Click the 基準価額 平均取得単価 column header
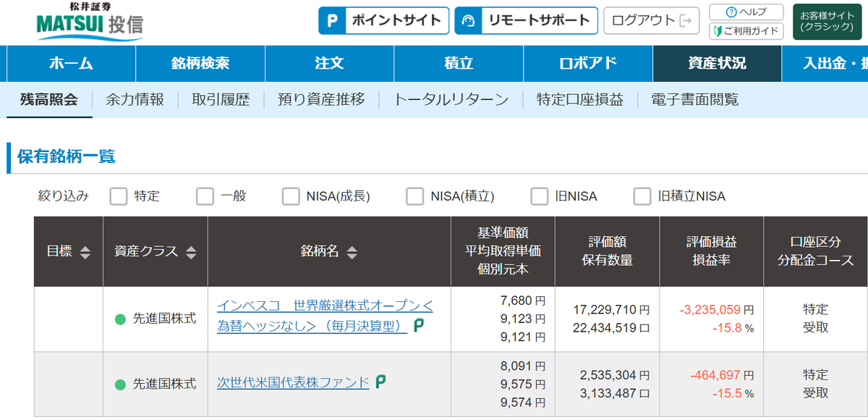 click(x=503, y=251)
